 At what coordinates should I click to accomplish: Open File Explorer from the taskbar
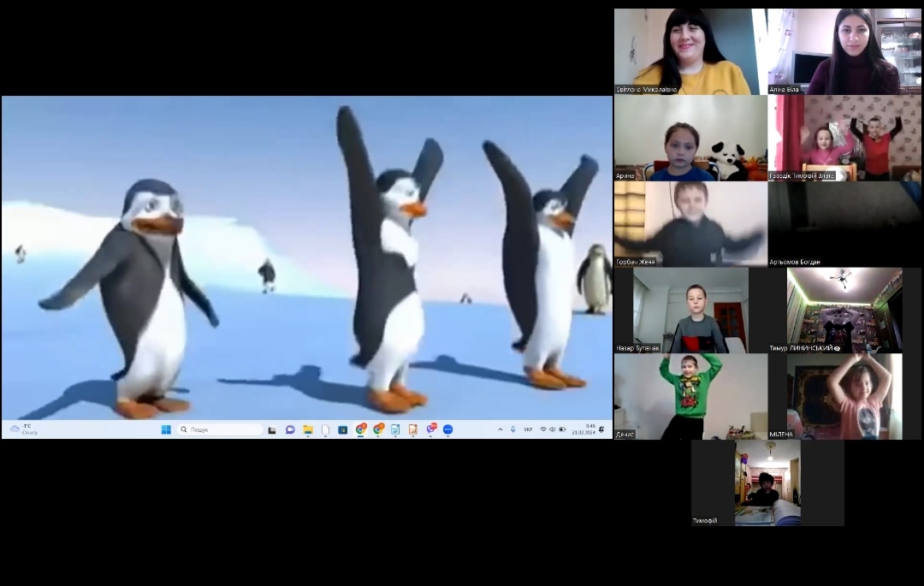(x=308, y=430)
